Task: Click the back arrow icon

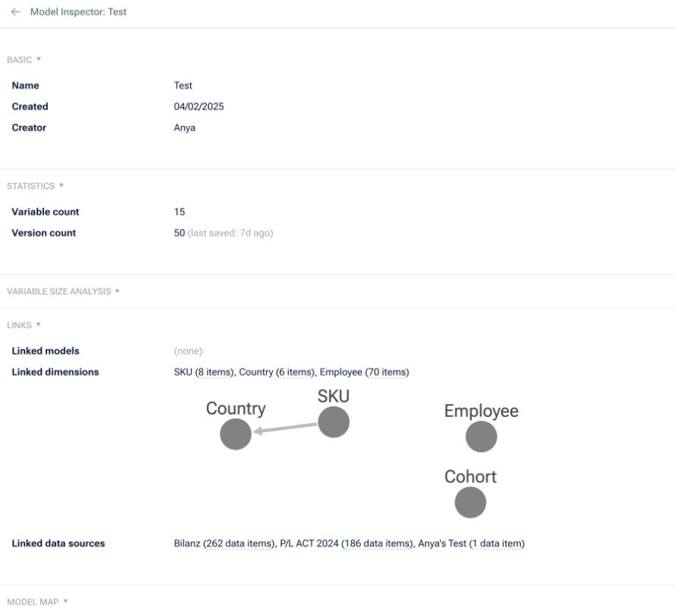Action: point(17,14)
